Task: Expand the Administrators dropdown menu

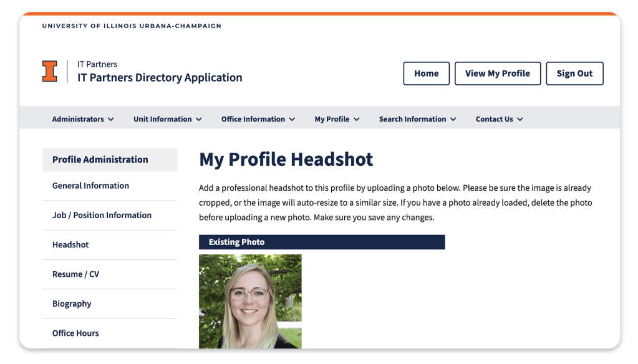Action: tap(83, 119)
